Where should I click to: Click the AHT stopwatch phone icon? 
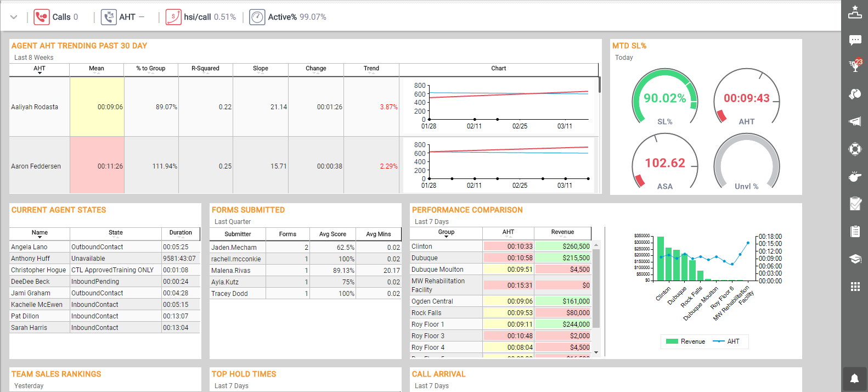tap(109, 17)
